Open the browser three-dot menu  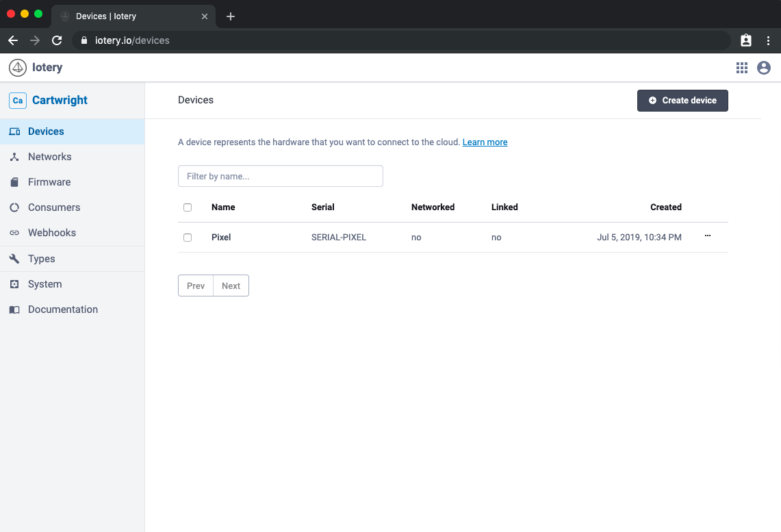[x=768, y=40]
